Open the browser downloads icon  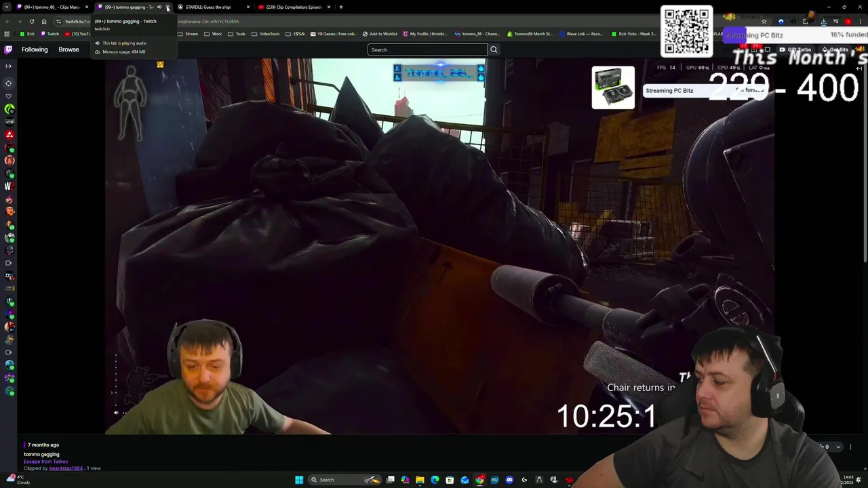tap(823, 21)
